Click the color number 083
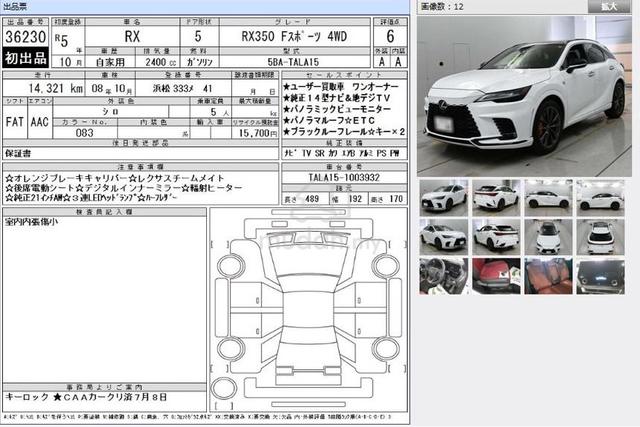Image resolution: width=640 pixels, height=427 pixels. (84, 133)
